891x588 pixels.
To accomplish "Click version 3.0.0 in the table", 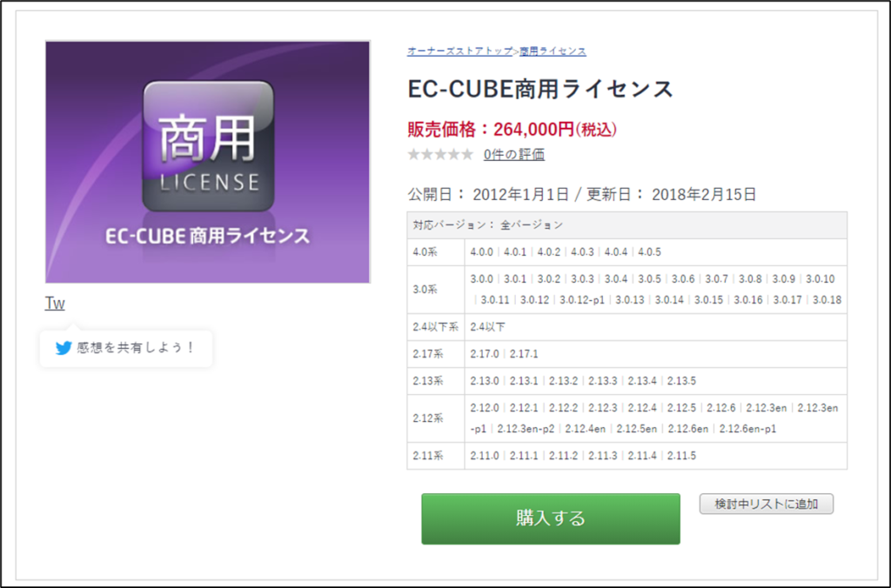I will [482, 279].
